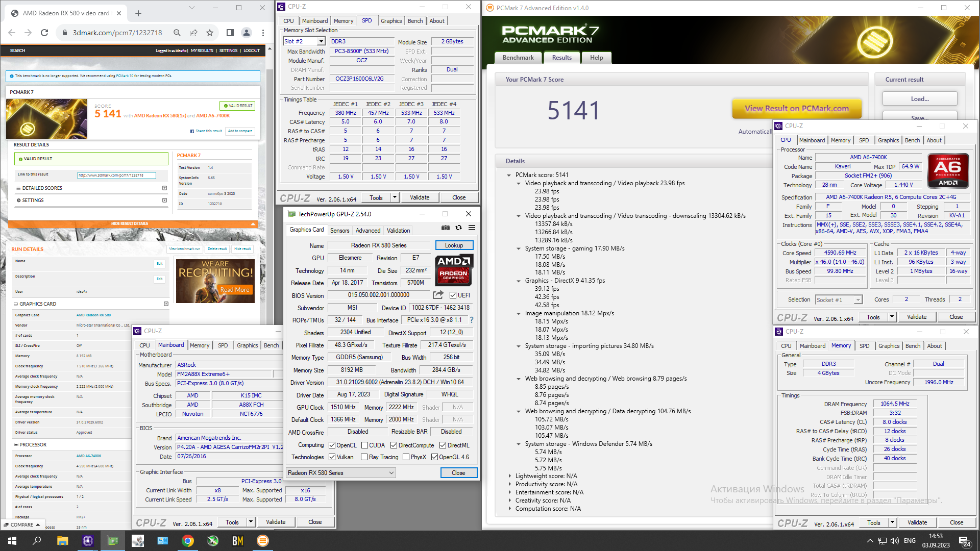Open the Advanced tab in GPU-Z
This screenshot has height=551, width=980.
pos(368,231)
